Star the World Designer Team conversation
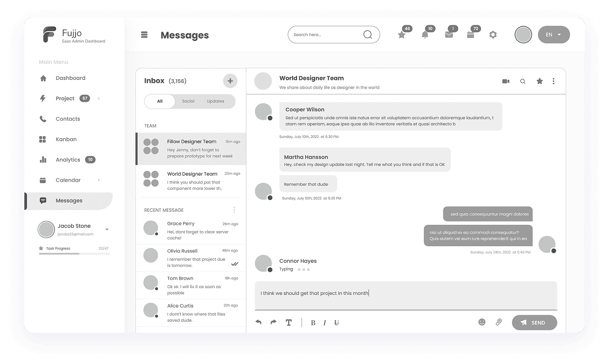Screen dimensions: 609x364 coord(539,81)
